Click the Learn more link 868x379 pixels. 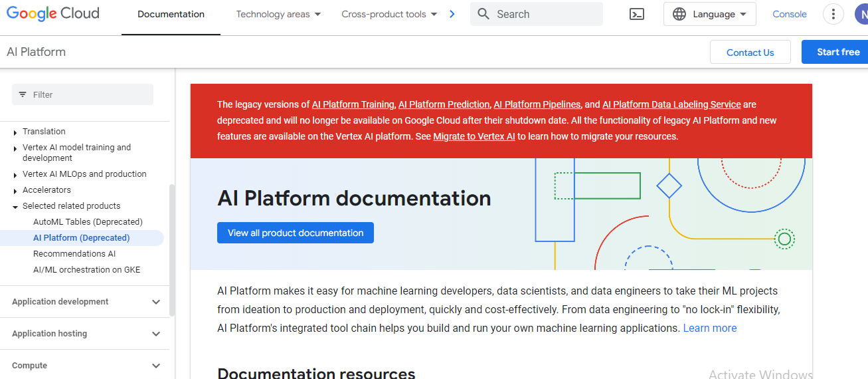(x=710, y=328)
